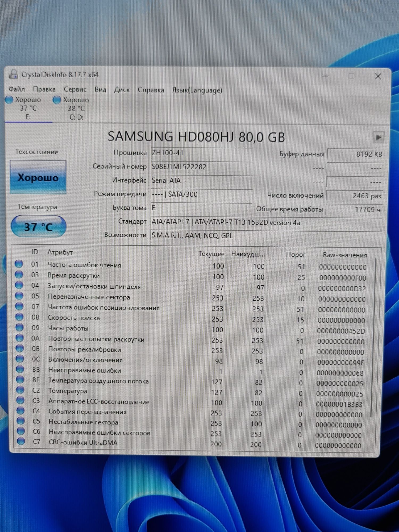This screenshot has height=532, width=399.
Task: Click the CrystalDiskInfo title bar icon
Action: pos(13,74)
